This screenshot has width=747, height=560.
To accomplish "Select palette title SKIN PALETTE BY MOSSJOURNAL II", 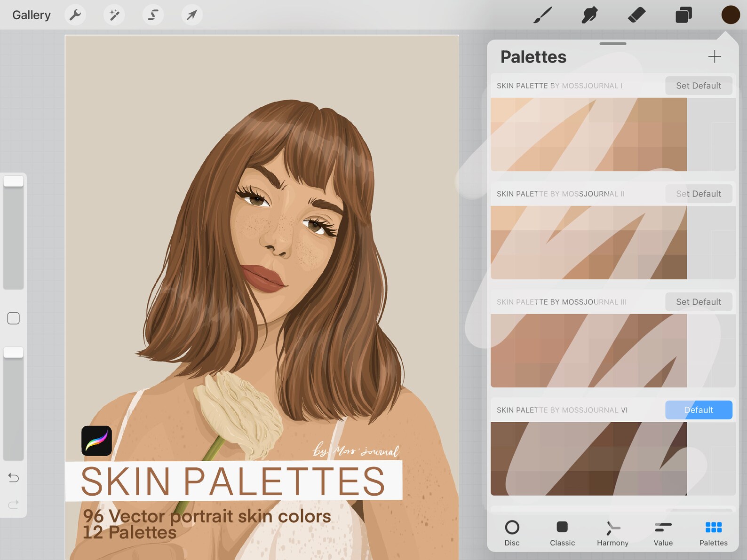I will click(560, 194).
